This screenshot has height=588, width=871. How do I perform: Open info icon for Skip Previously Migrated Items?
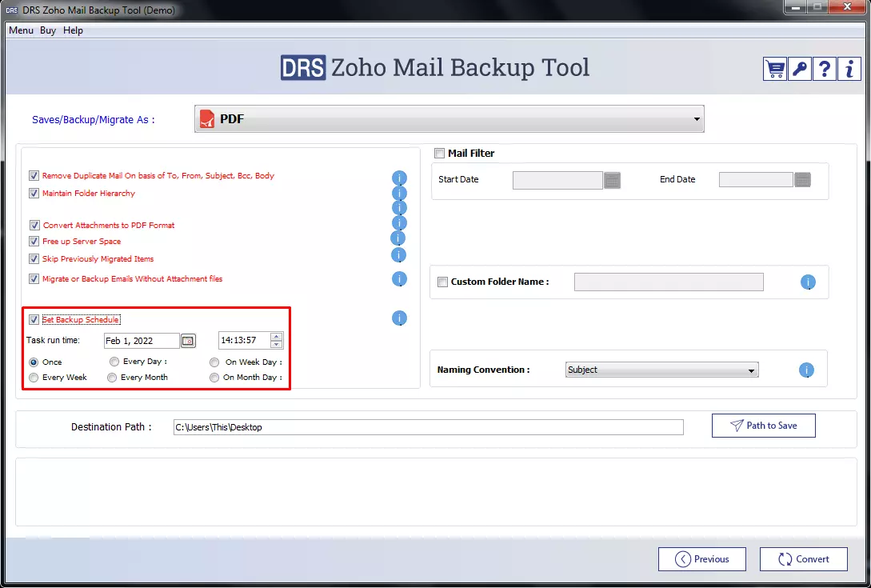399,255
